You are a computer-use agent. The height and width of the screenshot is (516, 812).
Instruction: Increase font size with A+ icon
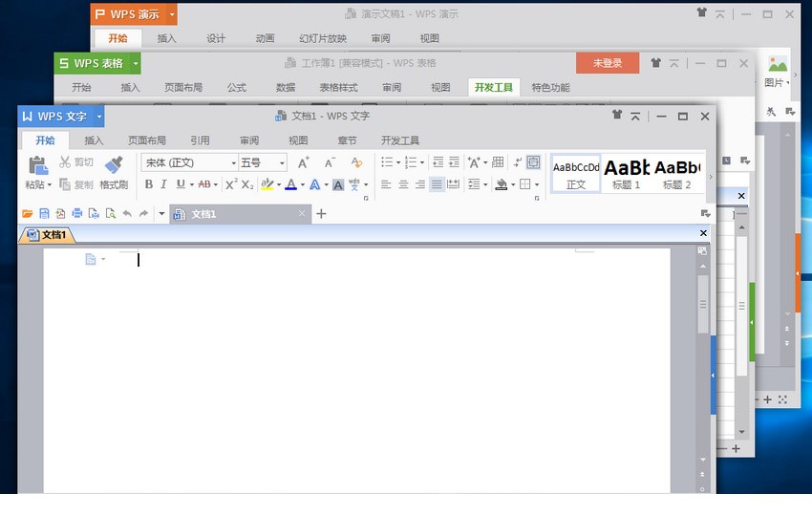(304, 162)
